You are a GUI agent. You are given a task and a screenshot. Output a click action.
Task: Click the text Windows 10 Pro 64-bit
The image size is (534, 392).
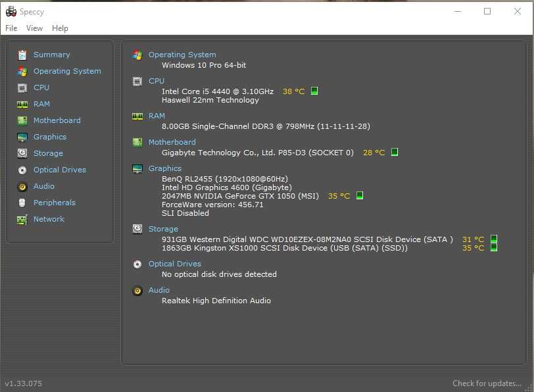(x=204, y=65)
